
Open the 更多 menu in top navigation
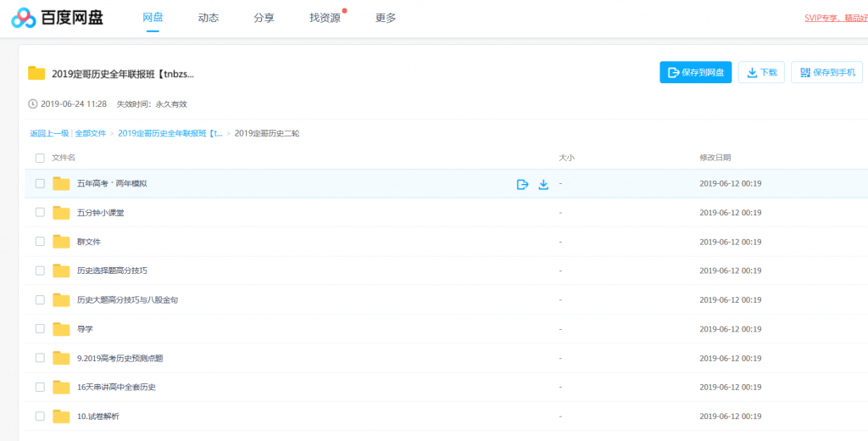tap(386, 18)
